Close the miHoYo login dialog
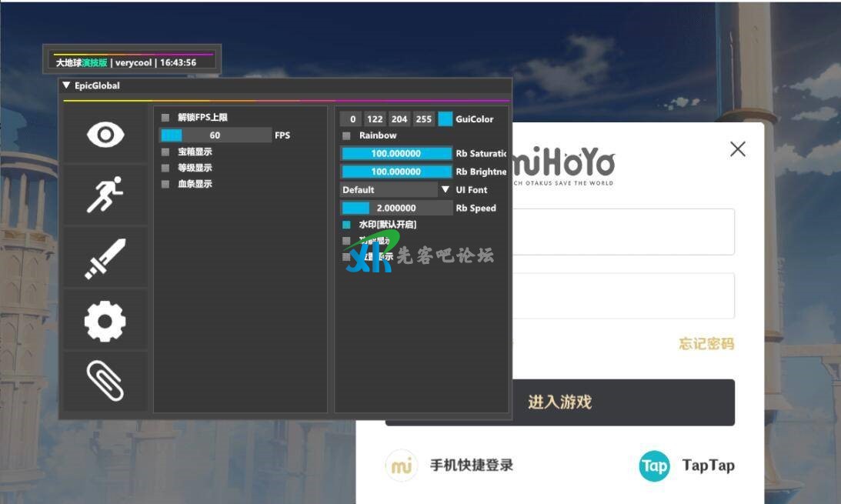This screenshot has width=841, height=504. point(737,149)
